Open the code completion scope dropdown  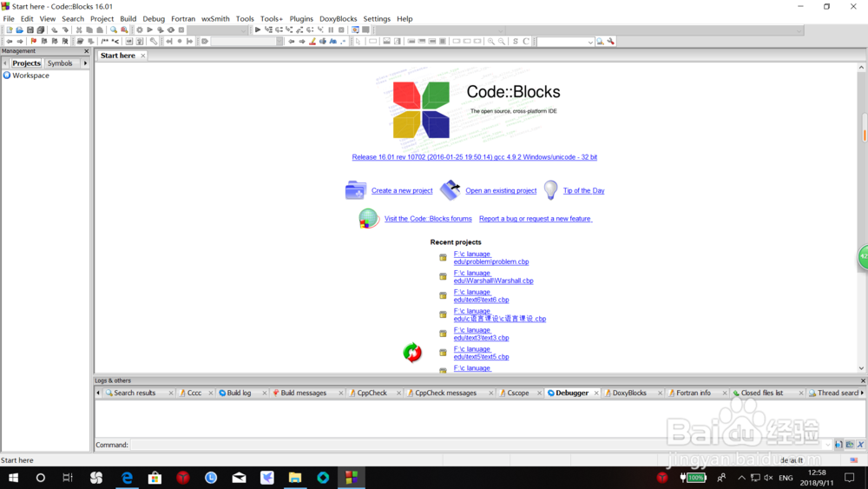pos(501,30)
